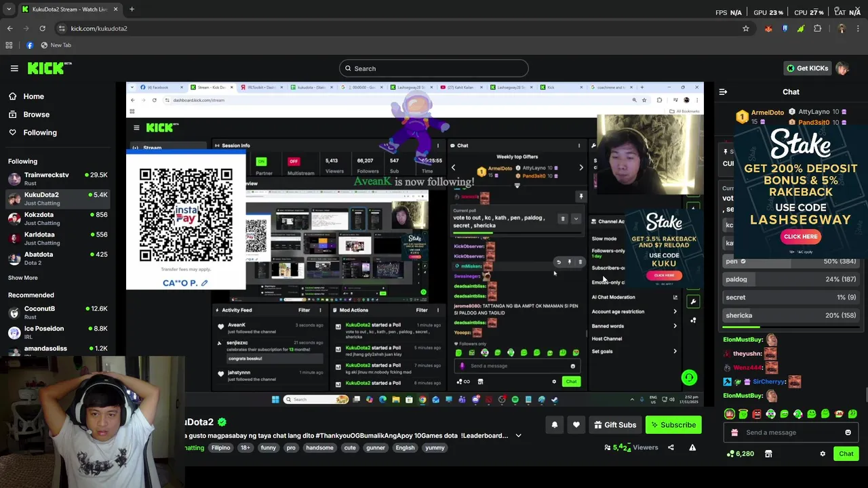
Task: Open the browser extensions puzzle icon
Action: click(x=817, y=28)
